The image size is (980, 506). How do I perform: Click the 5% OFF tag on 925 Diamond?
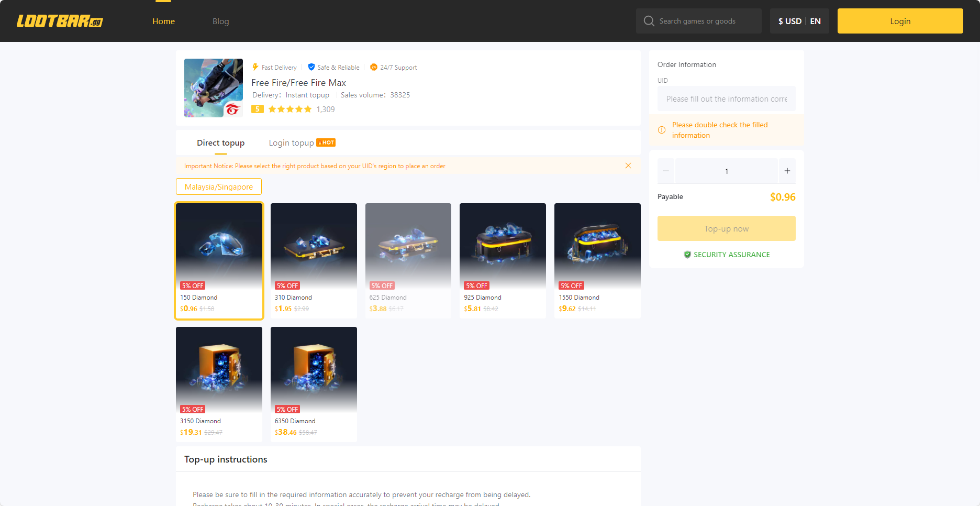click(476, 285)
